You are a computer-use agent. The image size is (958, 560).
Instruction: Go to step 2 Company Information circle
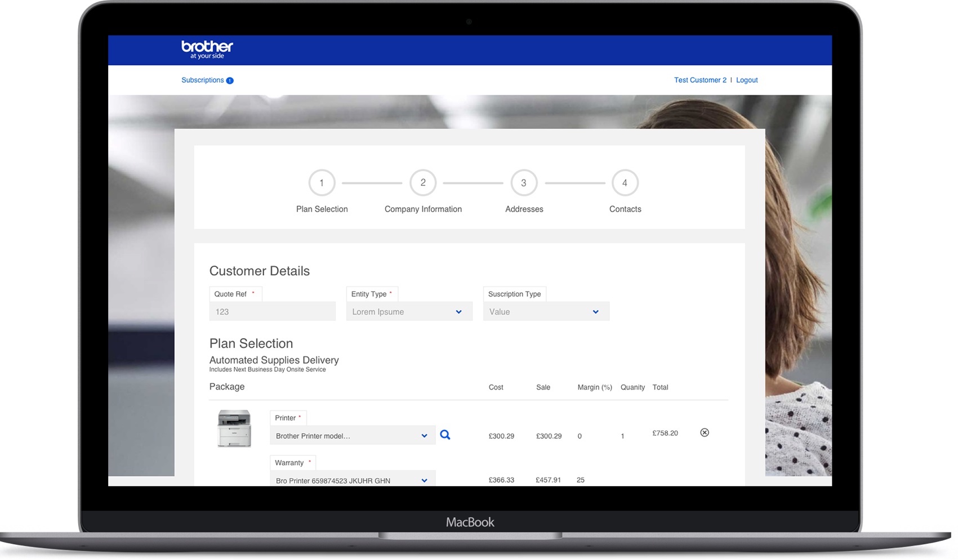point(423,183)
